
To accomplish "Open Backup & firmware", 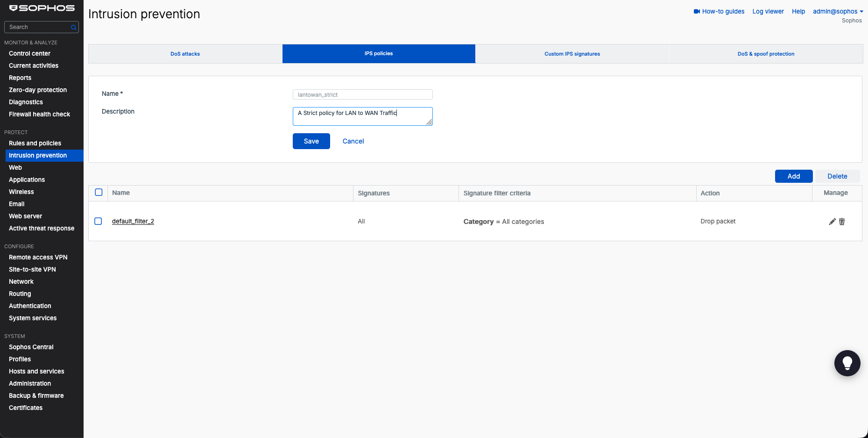I will click(x=36, y=395).
